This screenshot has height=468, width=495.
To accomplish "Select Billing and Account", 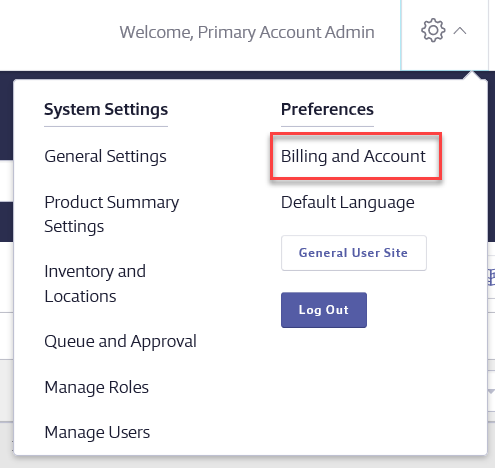I will pyautogui.click(x=353, y=156).
